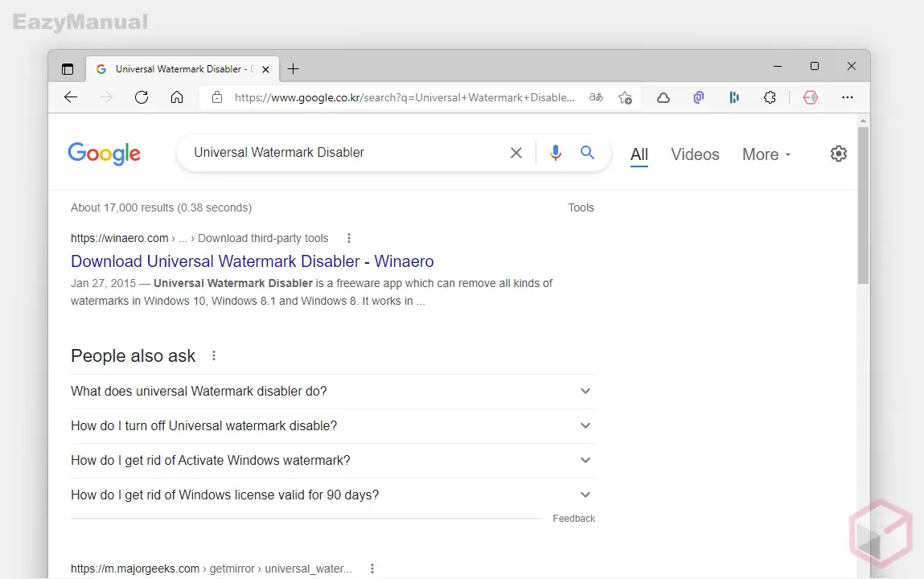924x579 pixels.
Task: Expand Windows license valid for 90 days question
Action: [332, 495]
